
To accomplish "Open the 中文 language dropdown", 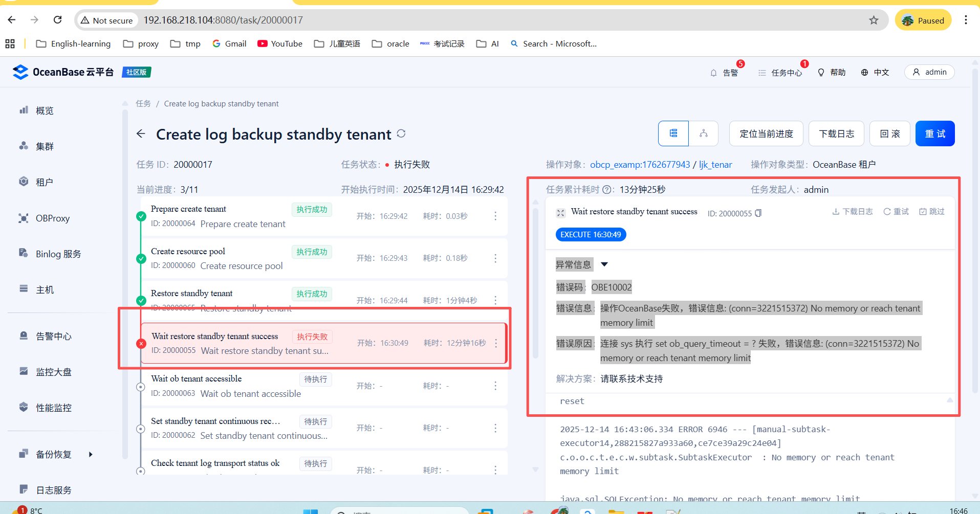I will (875, 72).
